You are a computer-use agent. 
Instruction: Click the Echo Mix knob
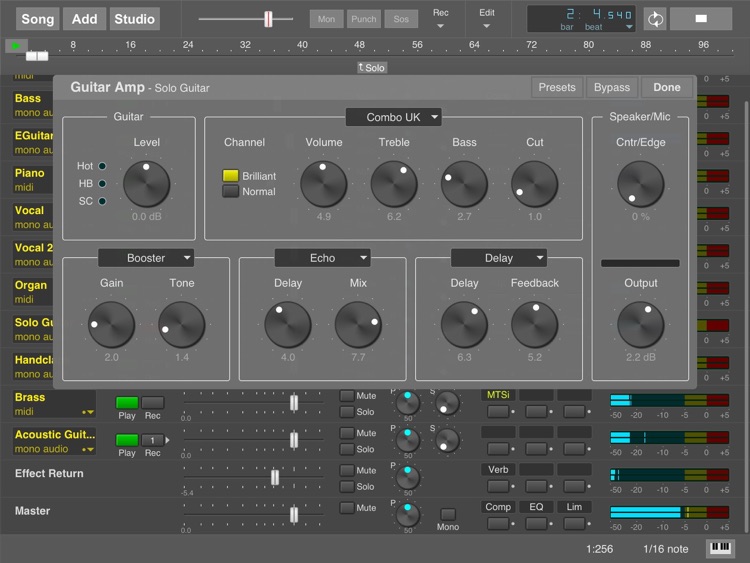[358, 325]
